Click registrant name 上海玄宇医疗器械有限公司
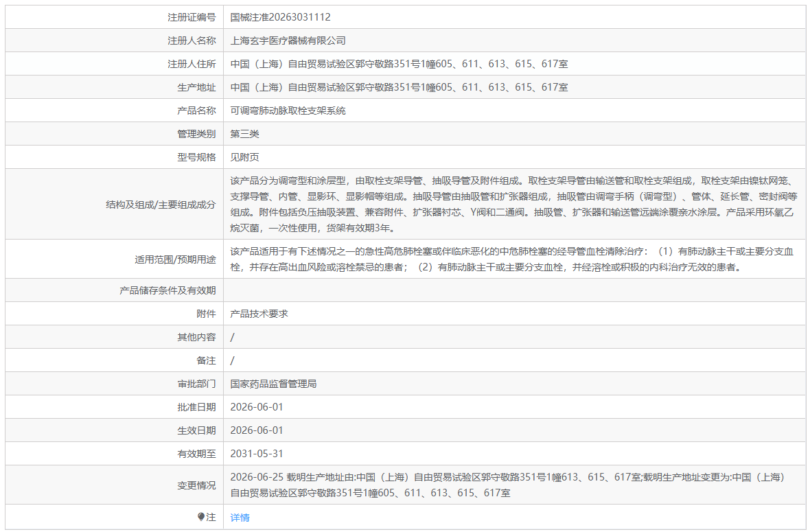This screenshot has width=810, height=532. 288,41
